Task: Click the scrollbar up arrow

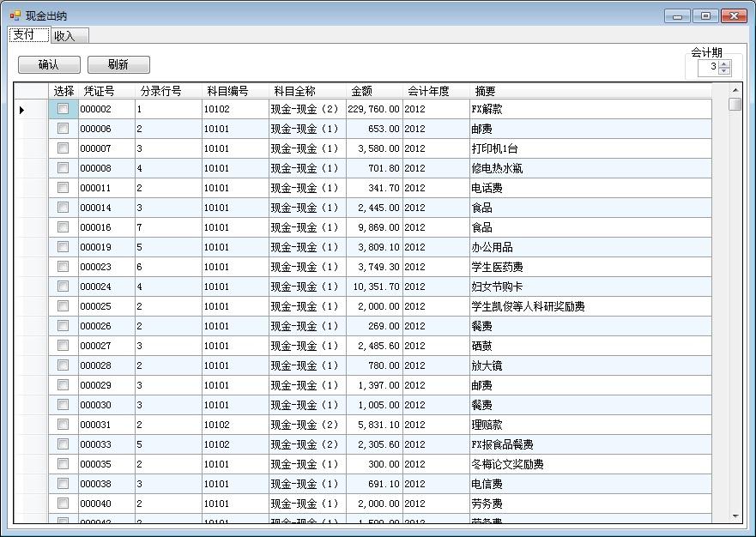Action: pos(735,90)
